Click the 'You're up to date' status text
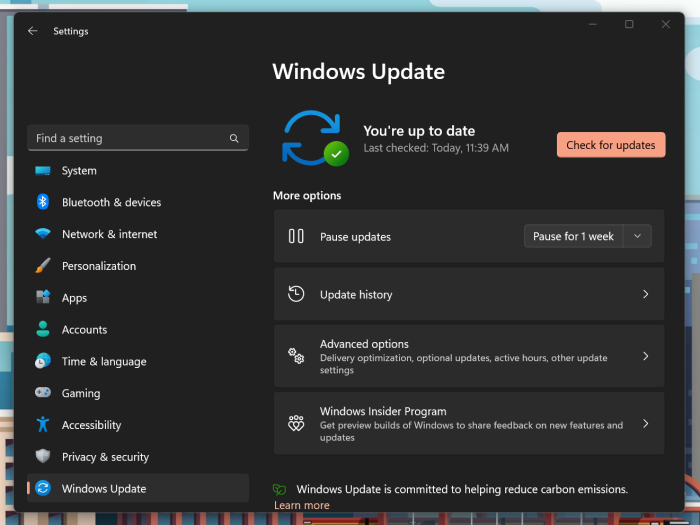Viewport: 700px width, 525px height. click(419, 131)
